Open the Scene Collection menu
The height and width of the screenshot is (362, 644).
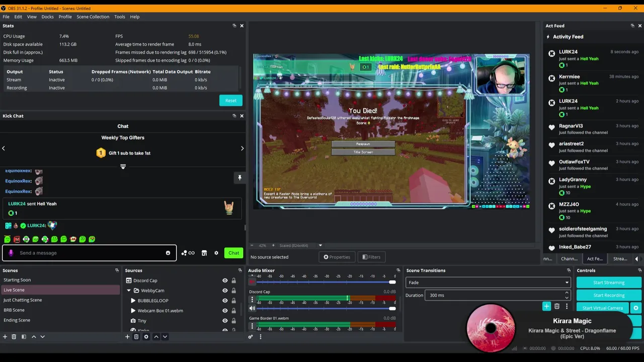point(93,17)
